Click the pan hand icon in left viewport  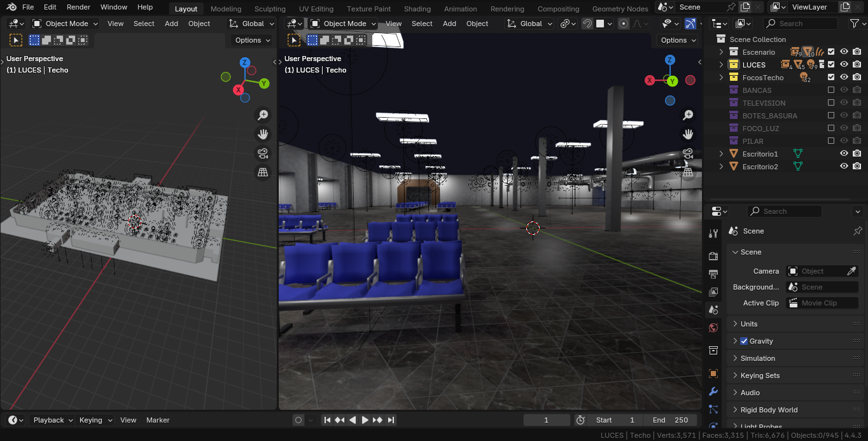coord(263,134)
